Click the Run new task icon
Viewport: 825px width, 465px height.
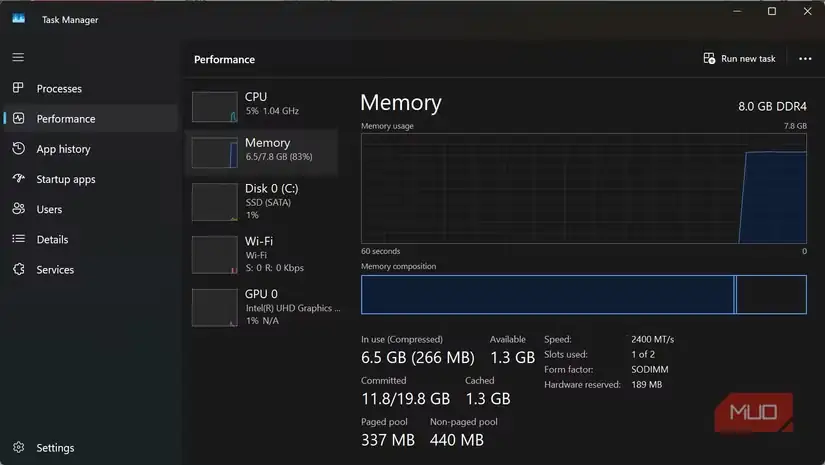click(x=709, y=58)
